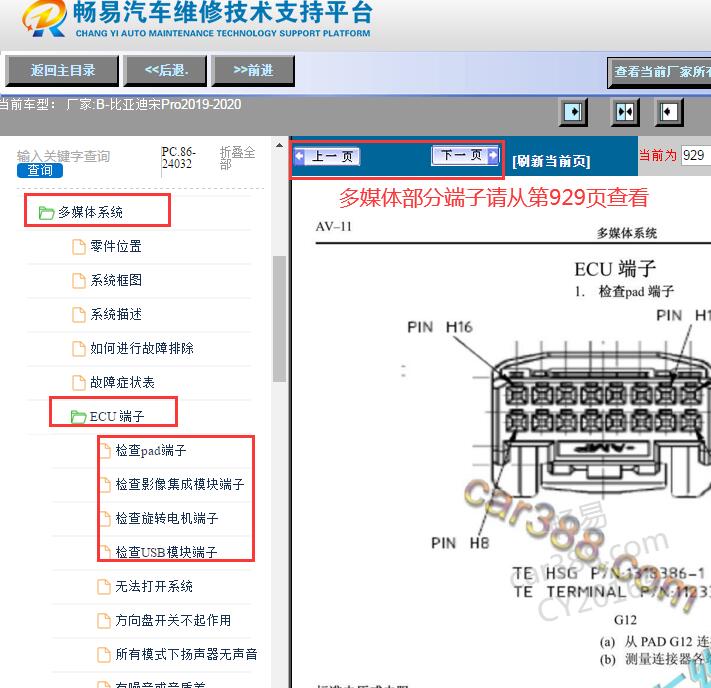Click the keyword search input 输入关键字查询

pos(63,156)
